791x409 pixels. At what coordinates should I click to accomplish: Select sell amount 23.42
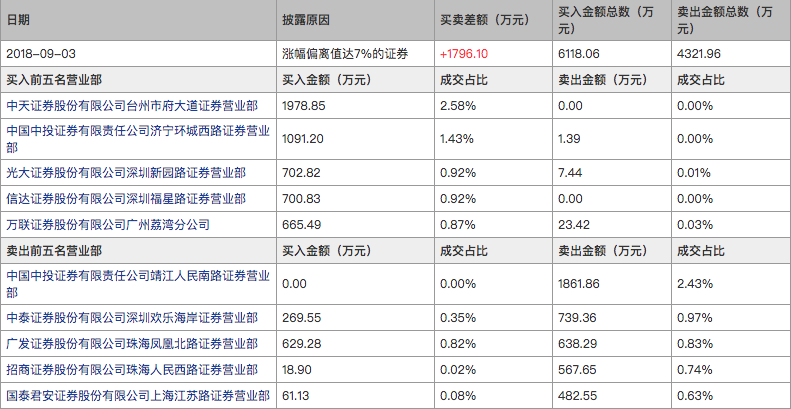coord(574,224)
